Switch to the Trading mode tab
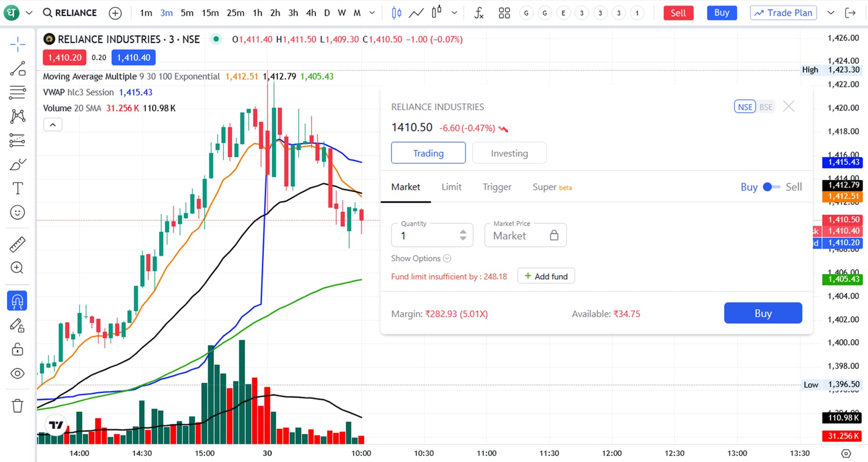This screenshot has height=462, width=868. tap(428, 153)
